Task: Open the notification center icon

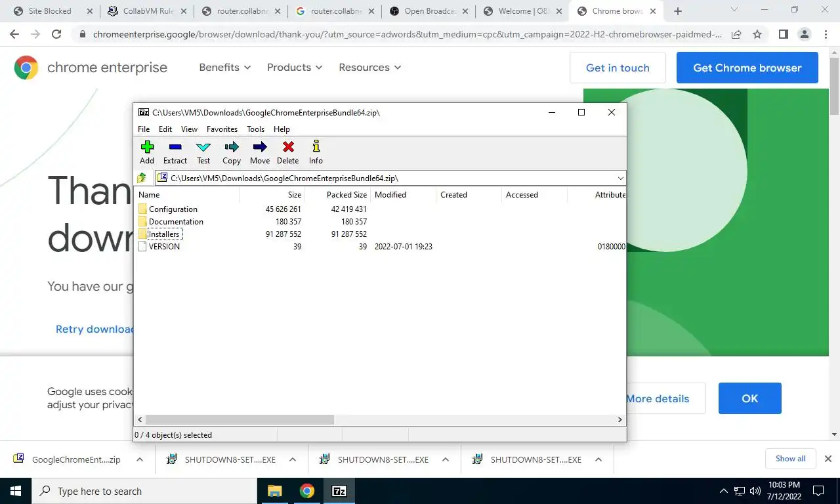Action: 818,491
